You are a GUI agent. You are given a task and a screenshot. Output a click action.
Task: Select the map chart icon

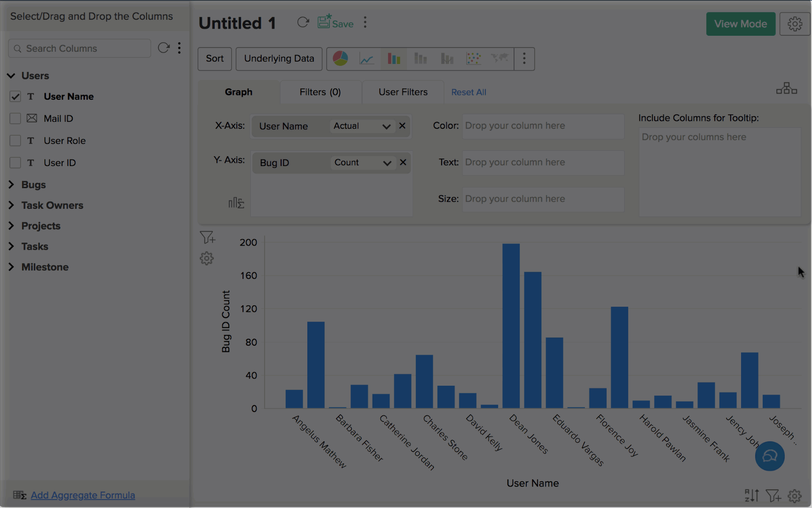(x=500, y=59)
